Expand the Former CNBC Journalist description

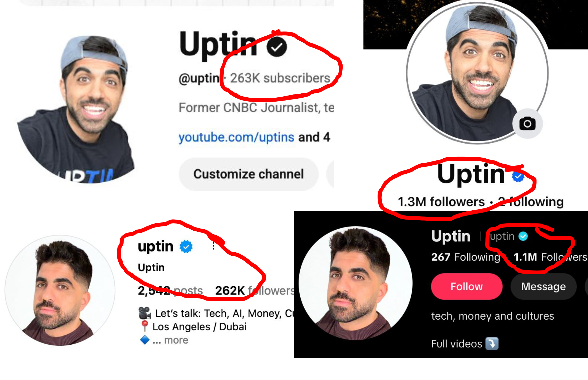pyautogui.click(x=256, y=108)
